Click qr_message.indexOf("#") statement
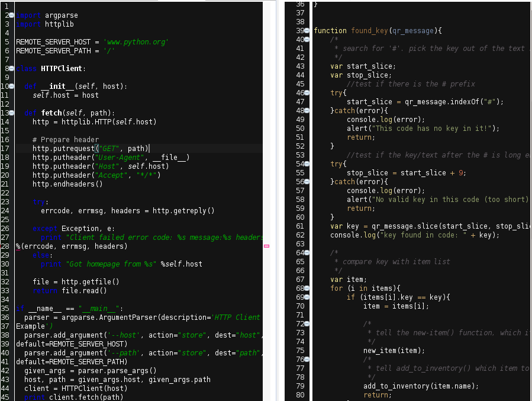 425,102
